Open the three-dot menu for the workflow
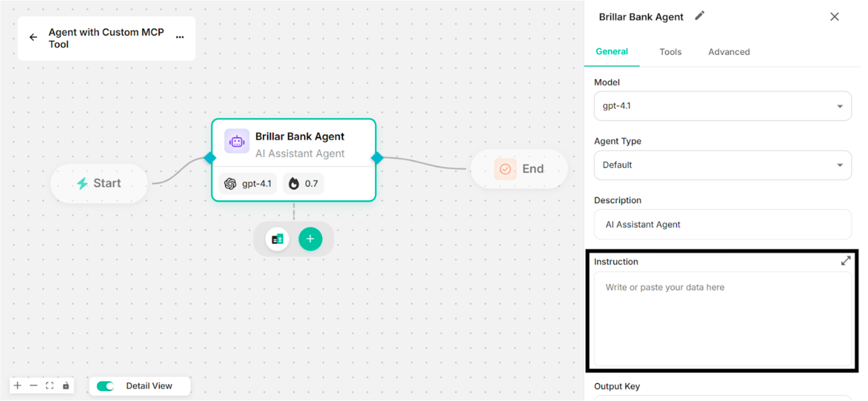The image size is (868, 401). click(x=180, y=37)
